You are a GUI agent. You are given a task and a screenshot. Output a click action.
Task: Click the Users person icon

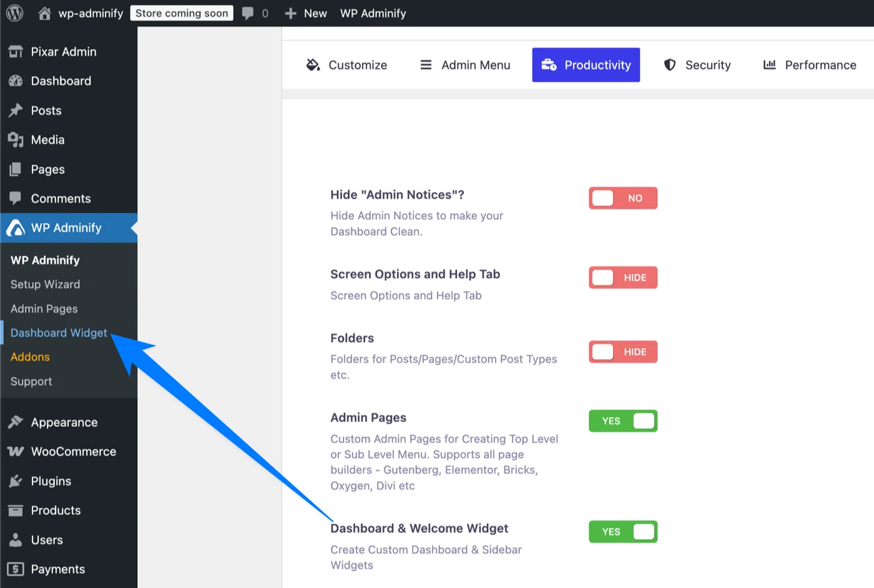[16, 540]
